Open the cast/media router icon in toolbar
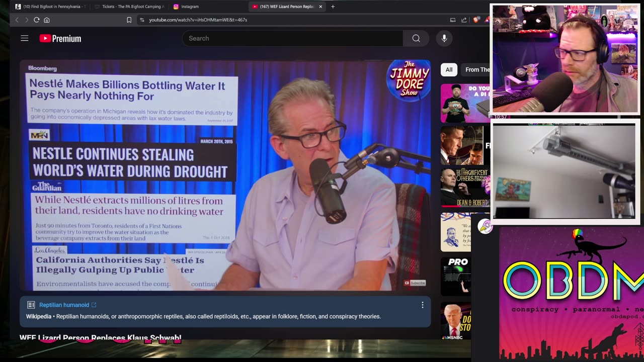644x362 pixels. pyautogui.click(x=453, y=20)
